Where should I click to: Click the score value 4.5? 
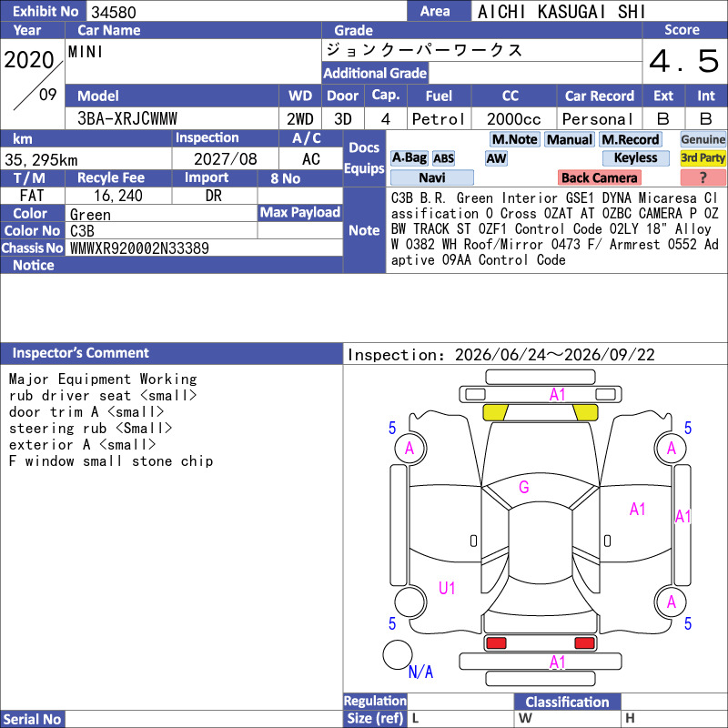[683, 61]
